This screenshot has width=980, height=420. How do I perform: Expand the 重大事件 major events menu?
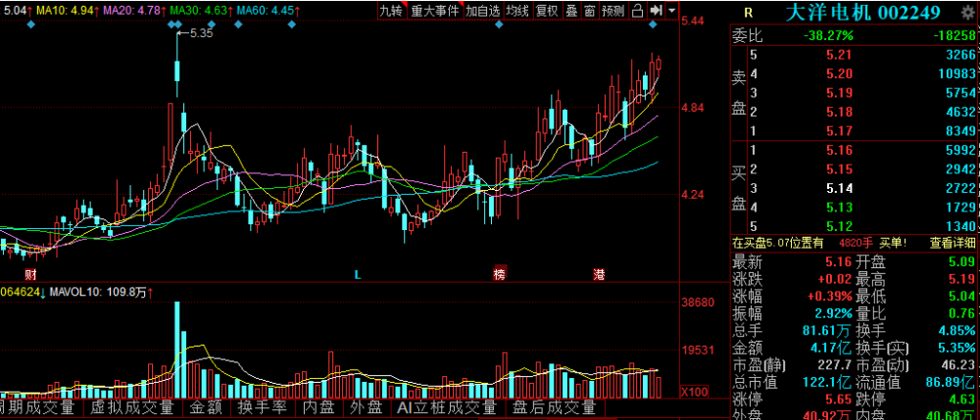pos(434,11)
